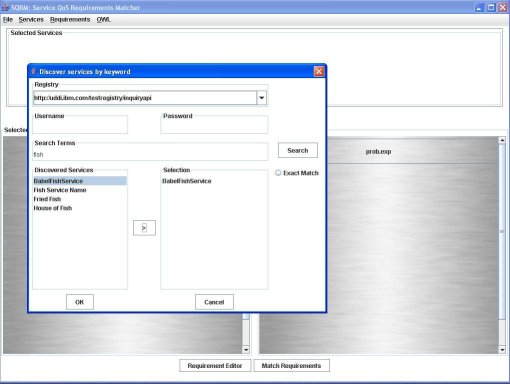Viewport: 510px width, 384px height.
Task: Click OK in the discover dialog
Action: pos(80,302)
